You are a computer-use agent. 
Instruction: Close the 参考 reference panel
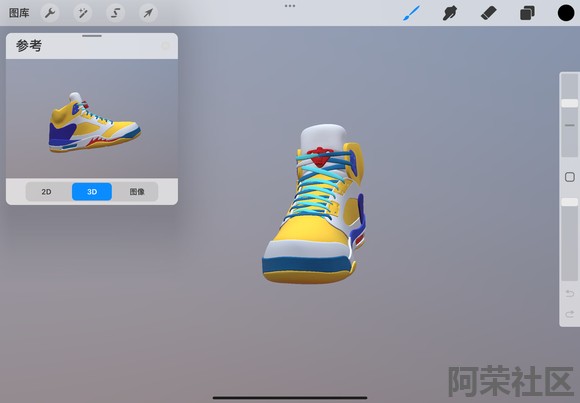click(x=165, y=46)
